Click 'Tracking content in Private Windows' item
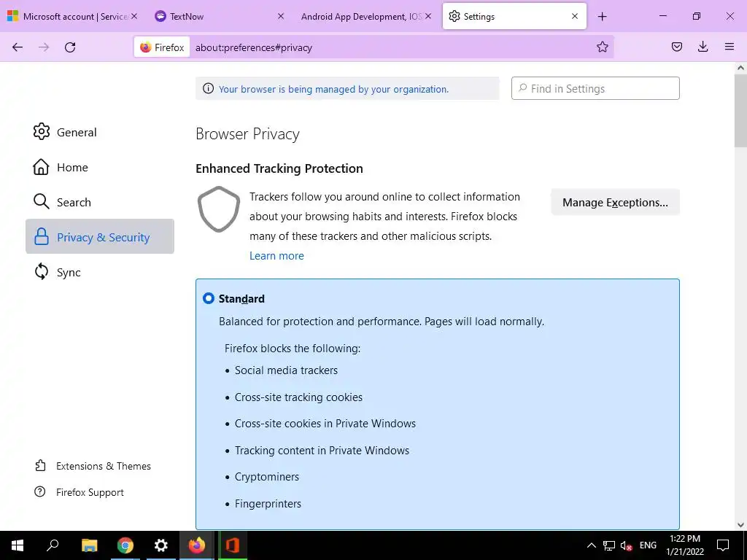 coord(322,450)
